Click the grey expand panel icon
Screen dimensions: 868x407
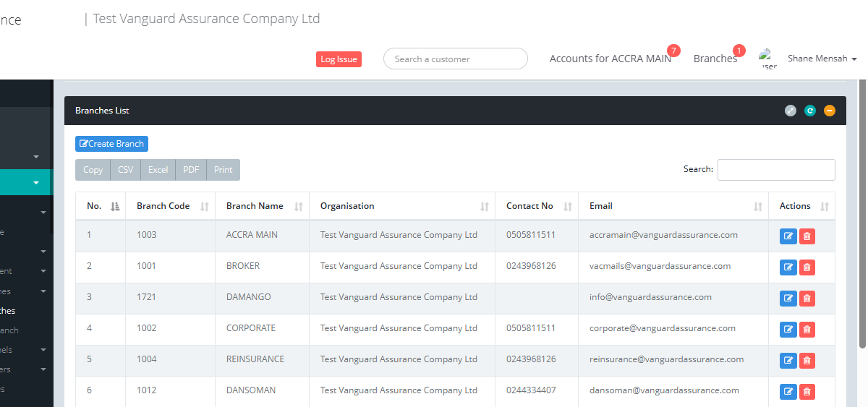pos(791,111)
